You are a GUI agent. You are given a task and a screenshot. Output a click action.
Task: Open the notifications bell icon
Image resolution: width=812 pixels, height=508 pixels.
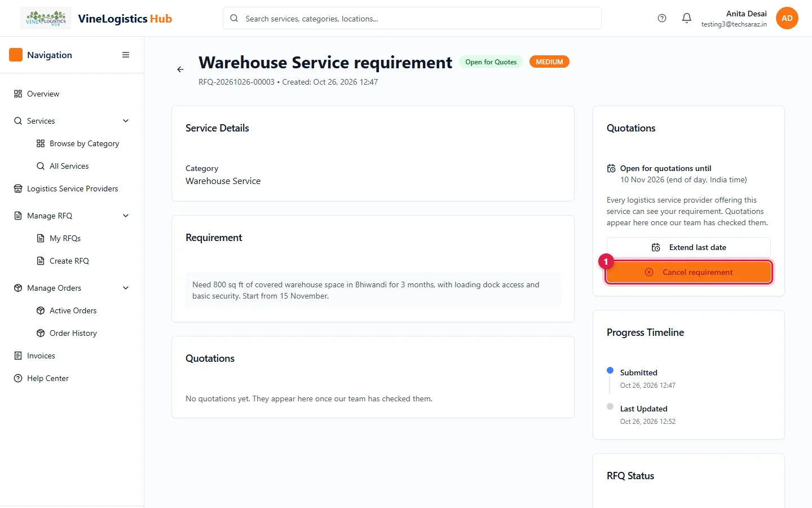(687, 18)
